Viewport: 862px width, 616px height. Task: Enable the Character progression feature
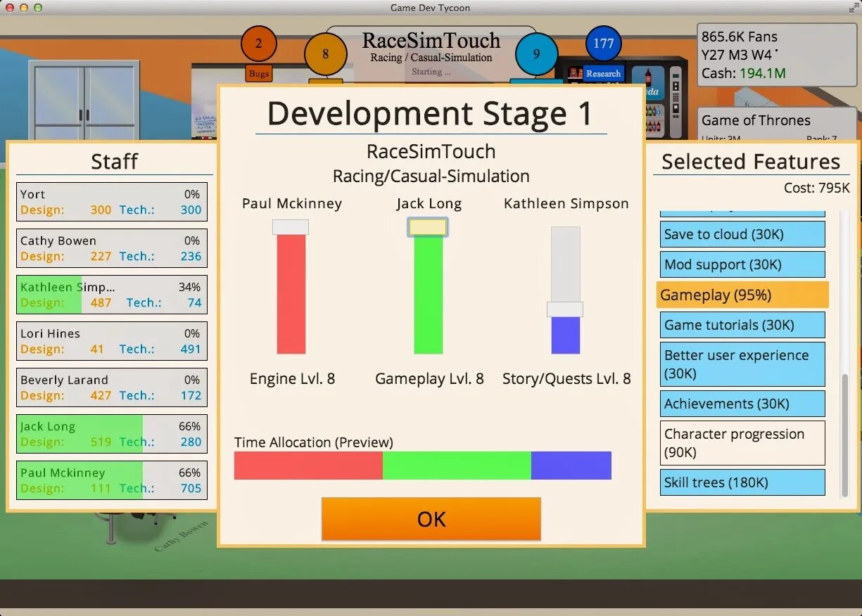click(742, 443)
